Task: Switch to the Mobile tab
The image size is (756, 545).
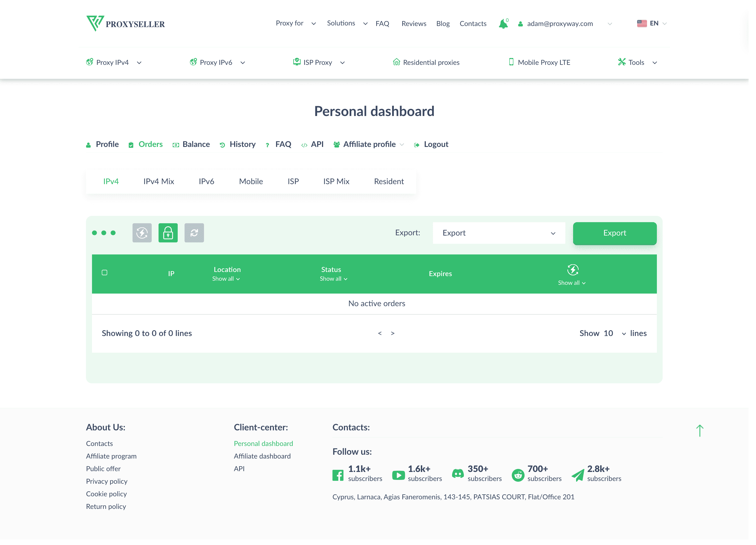Action: click(x=251, y=182)
